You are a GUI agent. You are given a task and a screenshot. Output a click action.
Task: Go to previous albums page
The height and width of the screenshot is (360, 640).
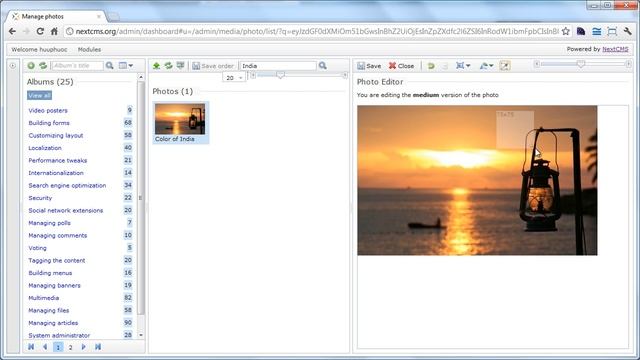[x=45, y=347]
